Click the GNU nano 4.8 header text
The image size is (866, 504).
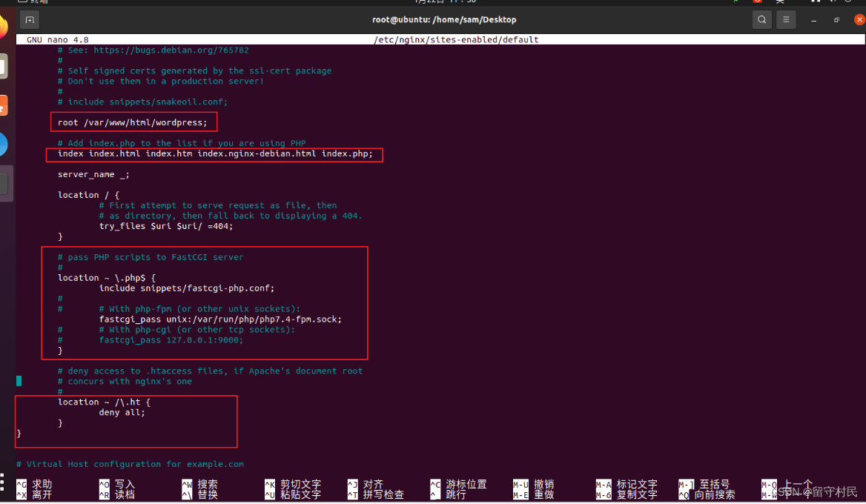coord(57,40)
